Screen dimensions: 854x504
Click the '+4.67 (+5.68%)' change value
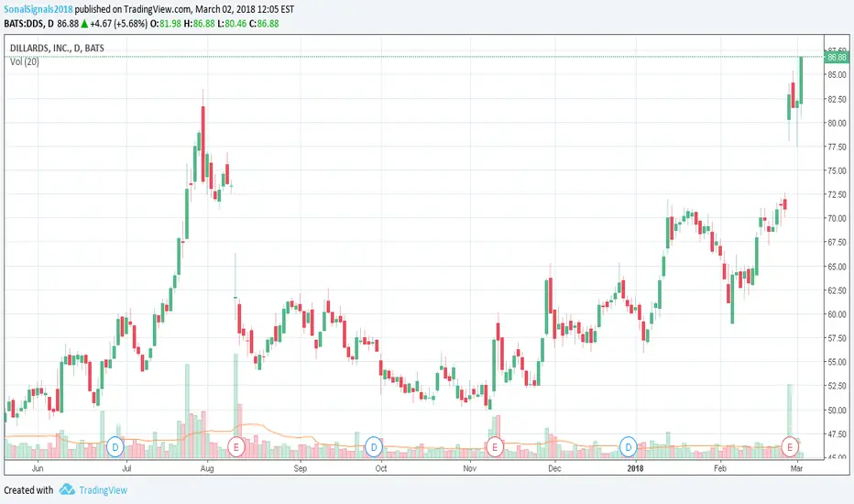point(119,24)
